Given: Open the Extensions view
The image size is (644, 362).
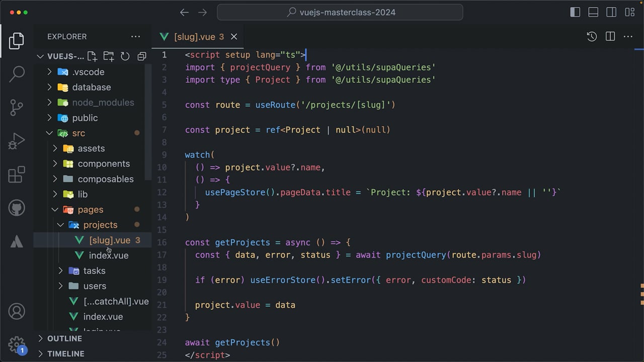Looking at the screenshot, I should point(17,174).
